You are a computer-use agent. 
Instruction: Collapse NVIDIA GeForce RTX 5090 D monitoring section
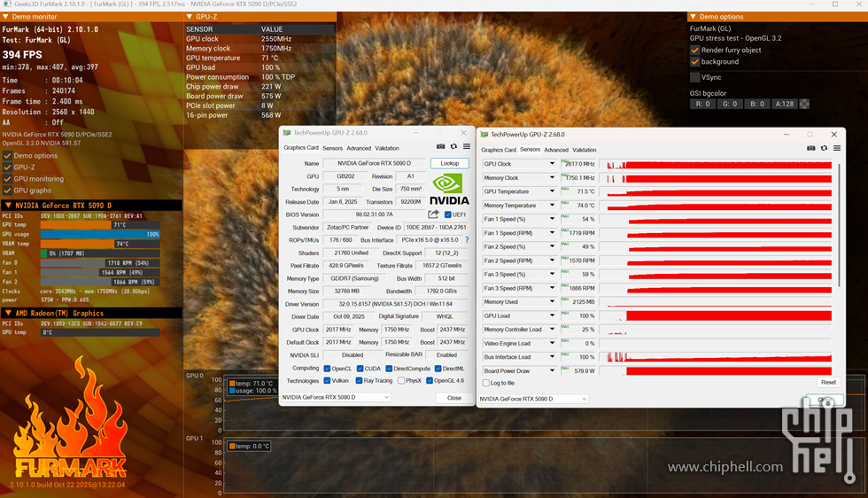pos(8,205)
